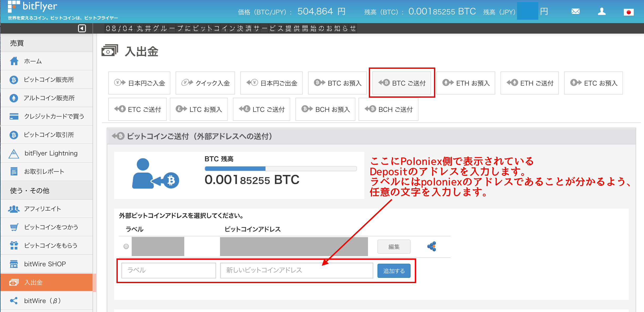The width and height of the screenshot is (644, 312).
Task: Click the 新しいビットコインアドレス input field
Action: point(297,271)
